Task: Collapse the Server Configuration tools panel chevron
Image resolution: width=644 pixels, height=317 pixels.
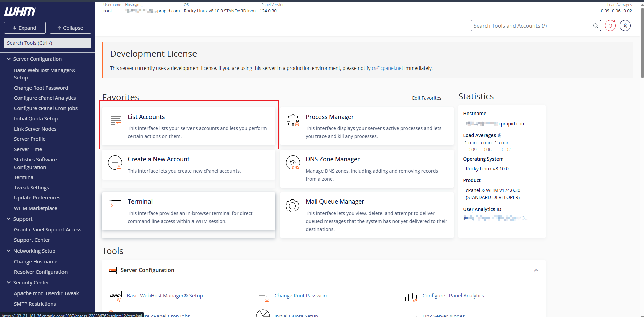Action: pyautogui.click(x=536, y=270)
